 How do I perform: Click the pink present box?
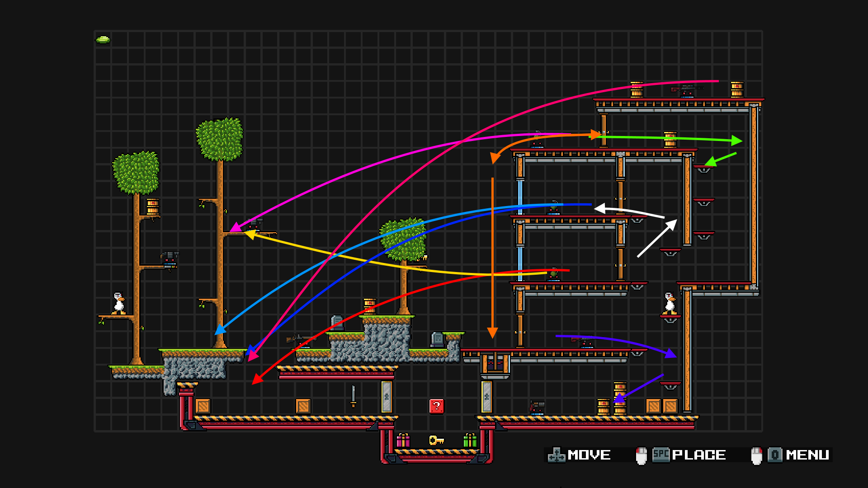[x=403, y=440]
